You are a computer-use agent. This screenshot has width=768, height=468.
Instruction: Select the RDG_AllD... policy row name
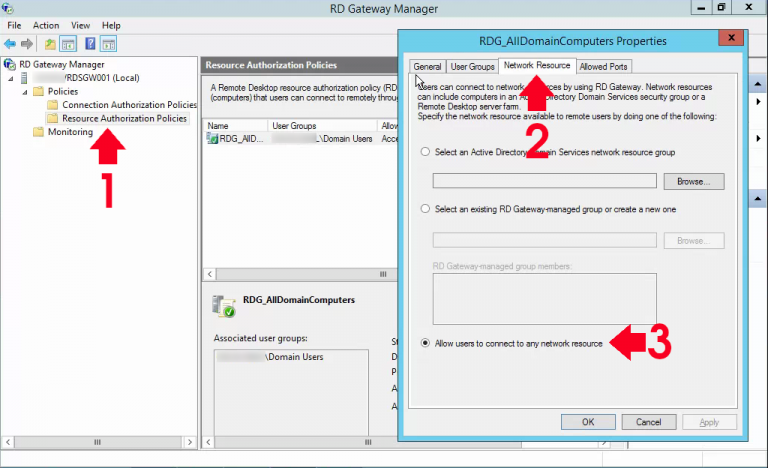[241, 139]
